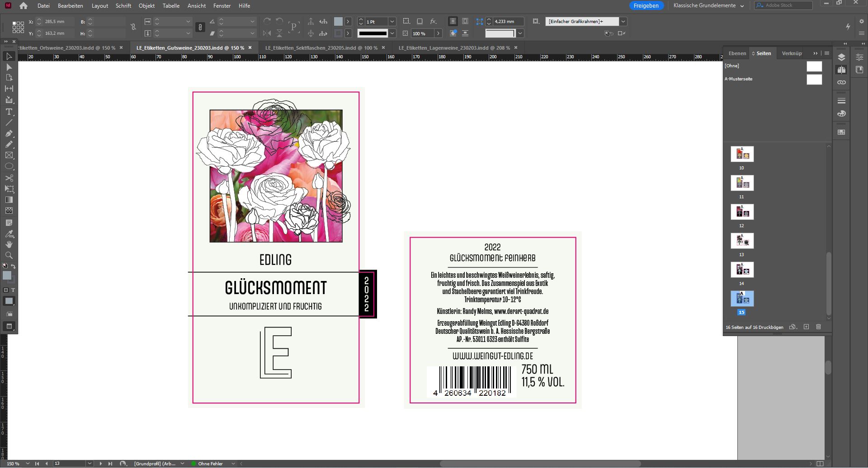This screenshot has height=468, width=868.
Task: Select the Page tool
Action: point(9,78)
